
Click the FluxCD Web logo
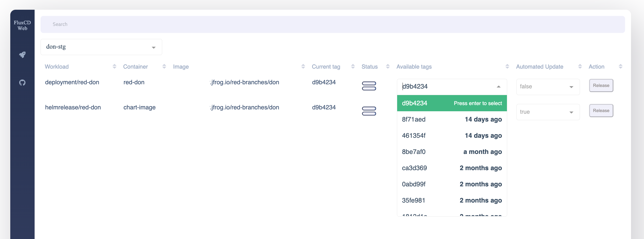(x=22, y=25)
